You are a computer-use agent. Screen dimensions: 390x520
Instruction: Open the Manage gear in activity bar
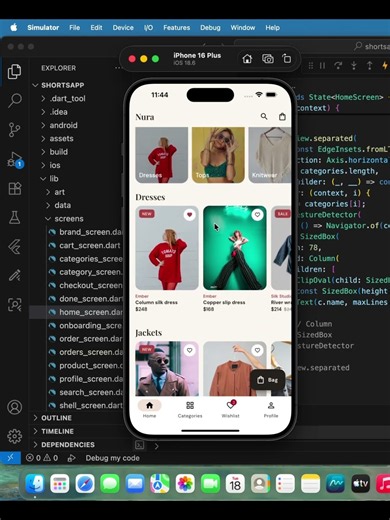point(14,436)
